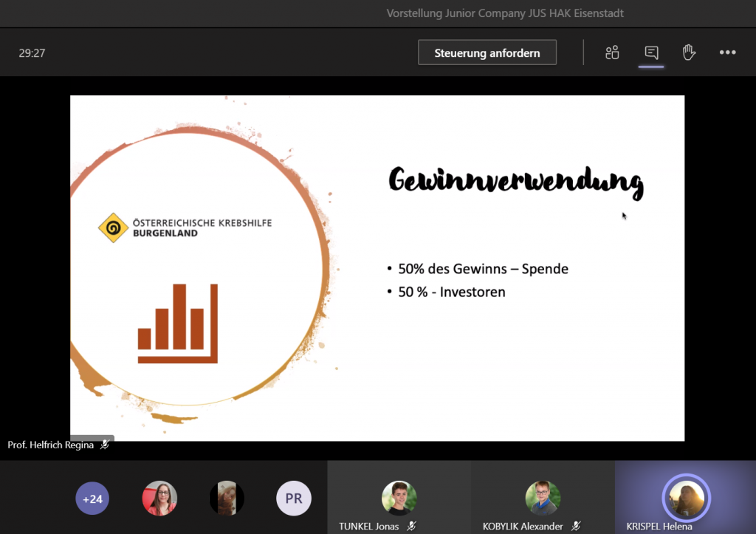Click the meeting title Vorstellung Junior Company JUS HAK Eisenstadt
The image size is (756, 534).
click(505, 13)
